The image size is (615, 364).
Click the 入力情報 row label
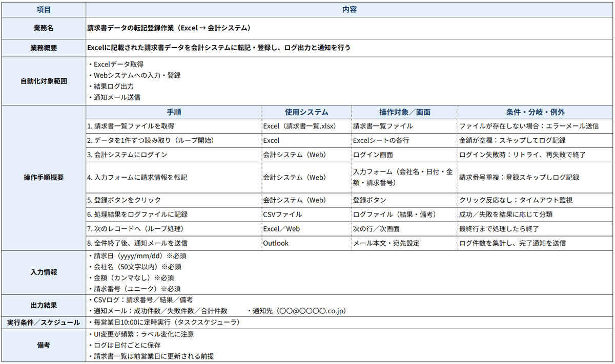(43, 272)
